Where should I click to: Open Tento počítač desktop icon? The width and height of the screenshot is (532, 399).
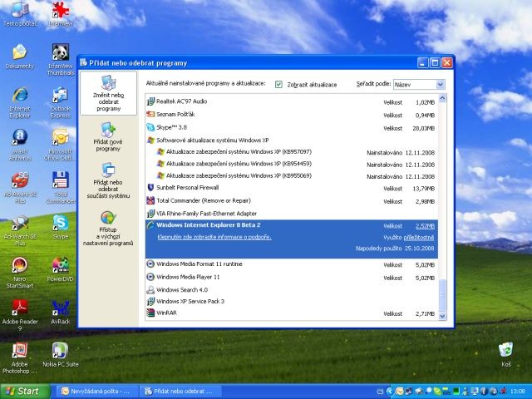pos(20,13)
